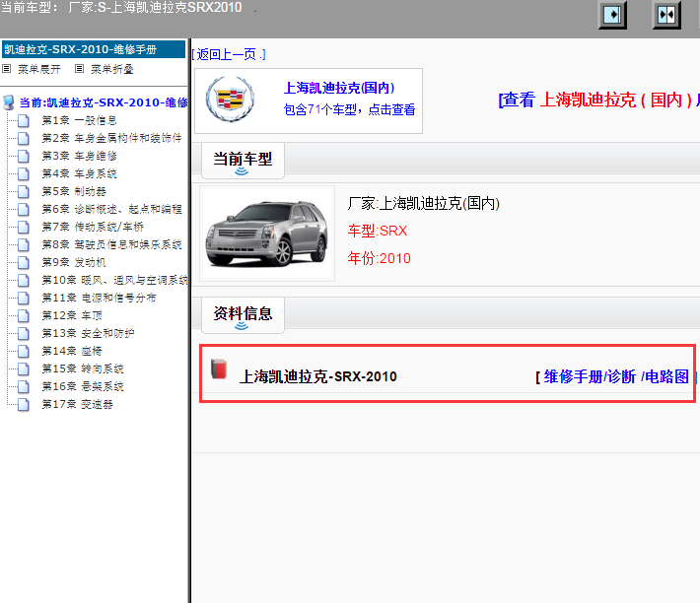Click the 凯迪拉克-SRX-2010-维修手册 header bar
This screenshot has height=603, width=700.
(94, 49)
